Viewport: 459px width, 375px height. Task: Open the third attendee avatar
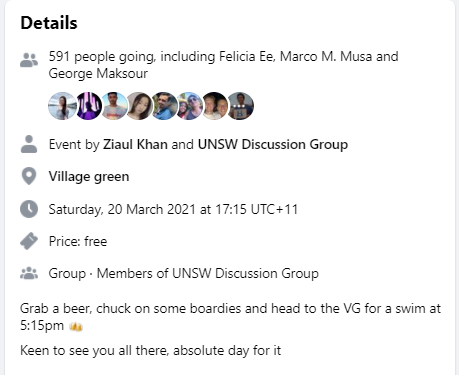point(114,106)
